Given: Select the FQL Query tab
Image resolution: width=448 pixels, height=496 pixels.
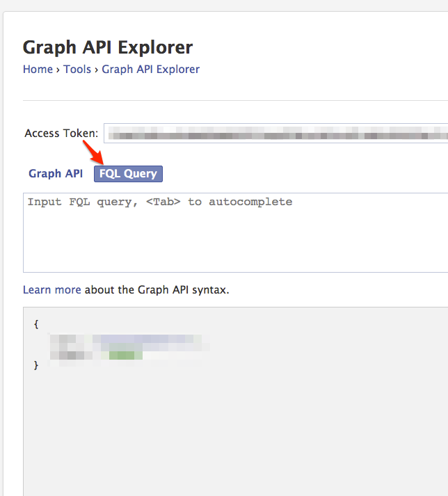Looking at the screenshot, I should (x=128, y=174).
